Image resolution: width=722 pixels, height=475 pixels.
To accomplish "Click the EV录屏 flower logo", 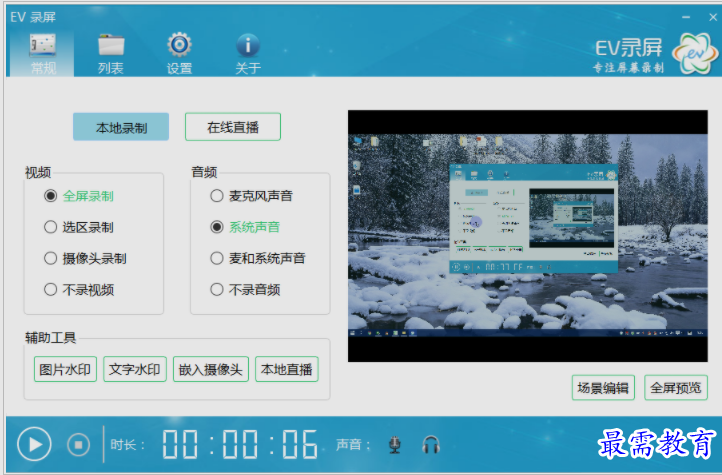I will [x=695, y=53].
